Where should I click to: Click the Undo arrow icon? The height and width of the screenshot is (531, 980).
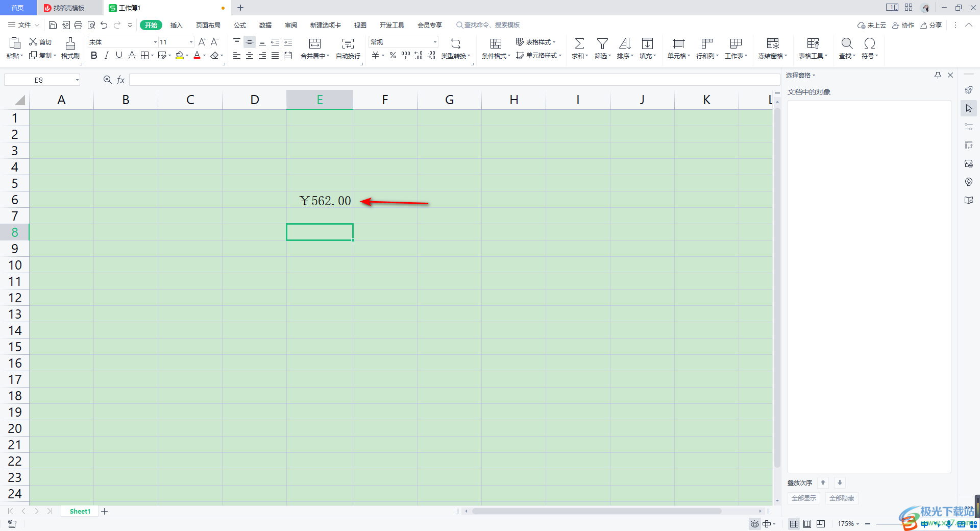click(104, 25)
